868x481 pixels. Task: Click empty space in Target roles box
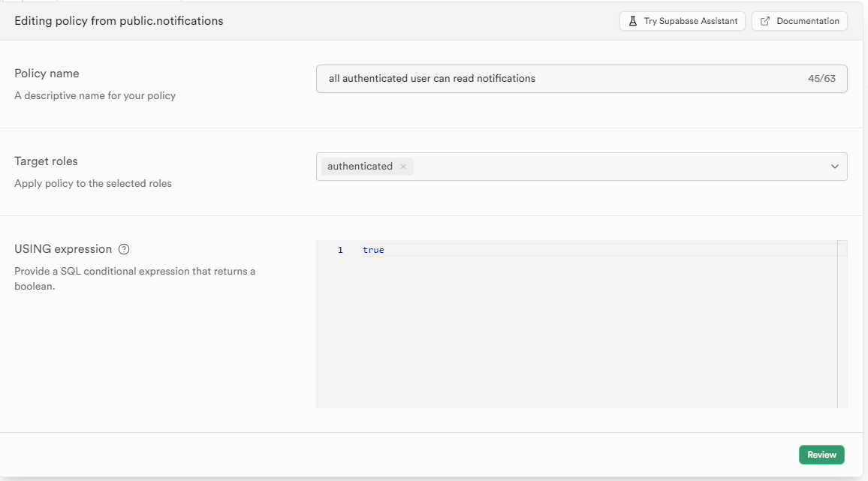(x=616, y=167)
